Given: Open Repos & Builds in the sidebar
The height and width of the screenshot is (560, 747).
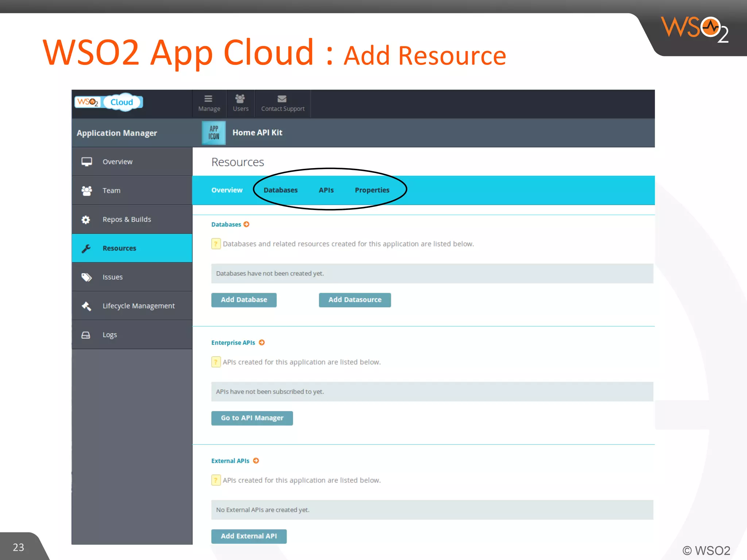Looking at the screenshot, I should click(x=132, y=219).
